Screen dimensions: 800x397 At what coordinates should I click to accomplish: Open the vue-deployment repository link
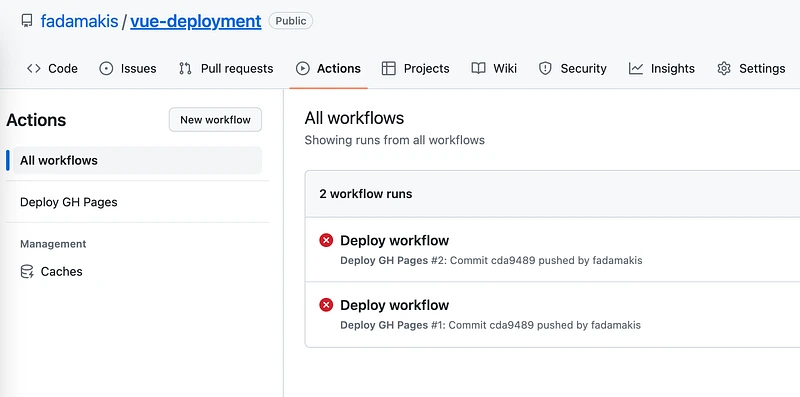click(x=196, y=21)
